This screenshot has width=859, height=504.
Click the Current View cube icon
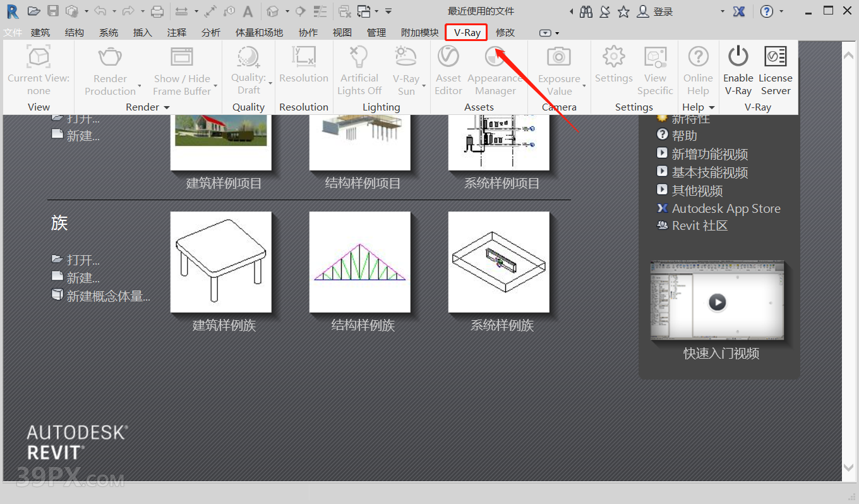coord(39,57)
